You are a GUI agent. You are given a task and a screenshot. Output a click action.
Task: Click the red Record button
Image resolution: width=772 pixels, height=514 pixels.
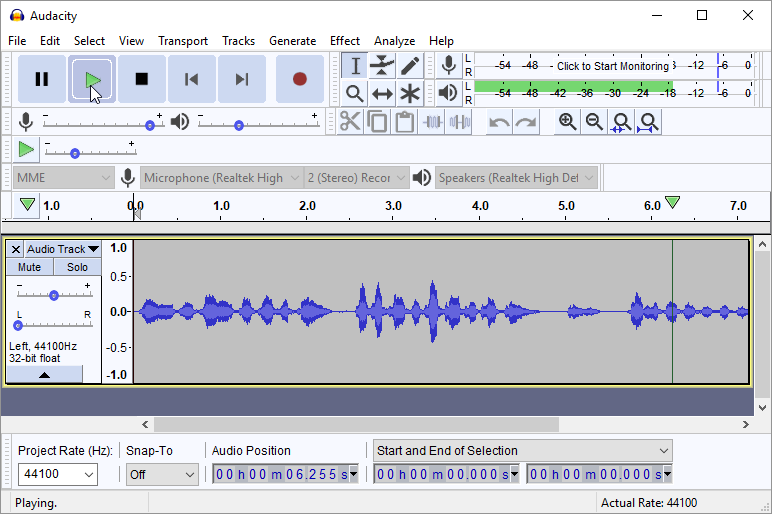tap(299, 79)
